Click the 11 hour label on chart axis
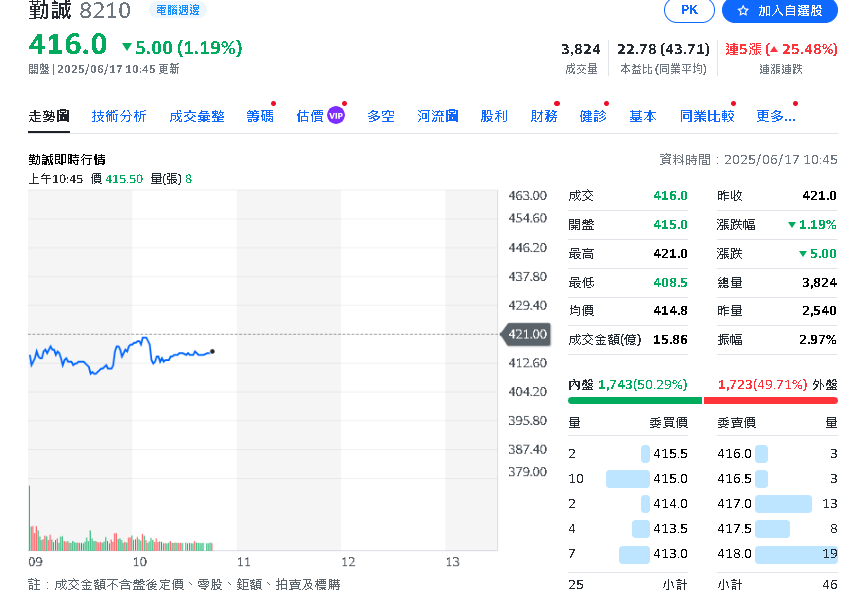 [244, 562]
